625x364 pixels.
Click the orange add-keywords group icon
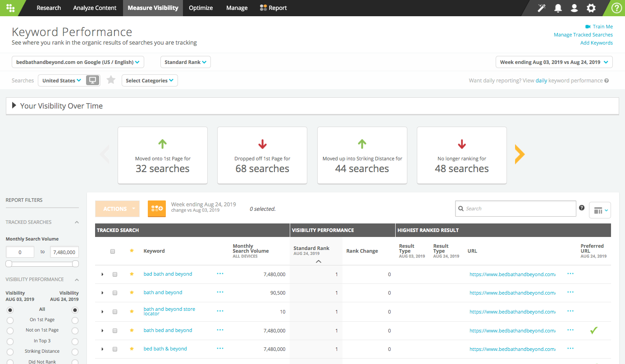[x=157, y=209]
